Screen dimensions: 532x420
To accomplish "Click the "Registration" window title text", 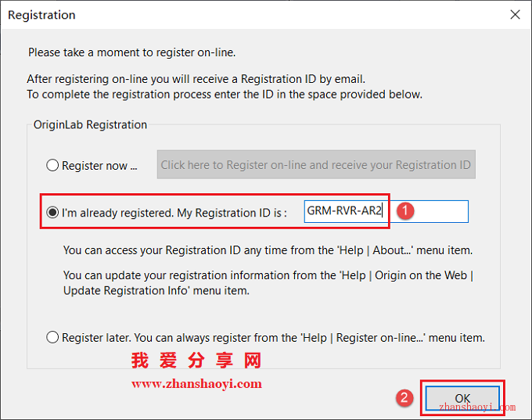I will pyautogui.click(x=41, y=15).
